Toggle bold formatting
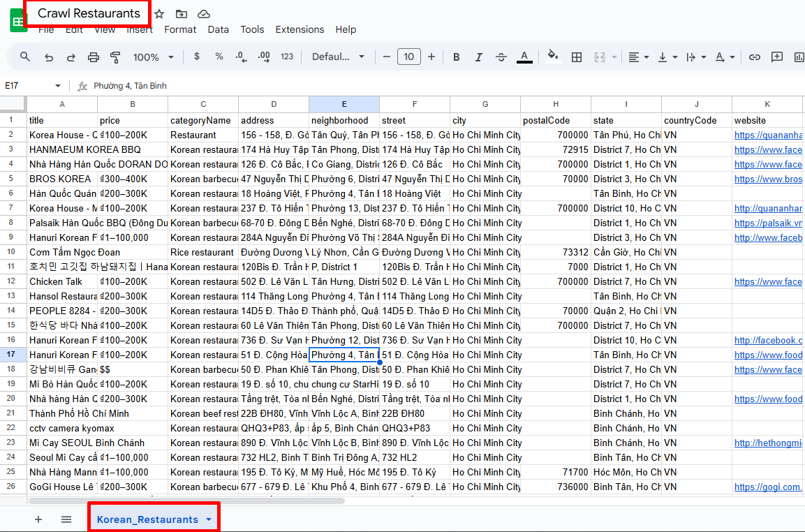 click(x=456, y=57)
